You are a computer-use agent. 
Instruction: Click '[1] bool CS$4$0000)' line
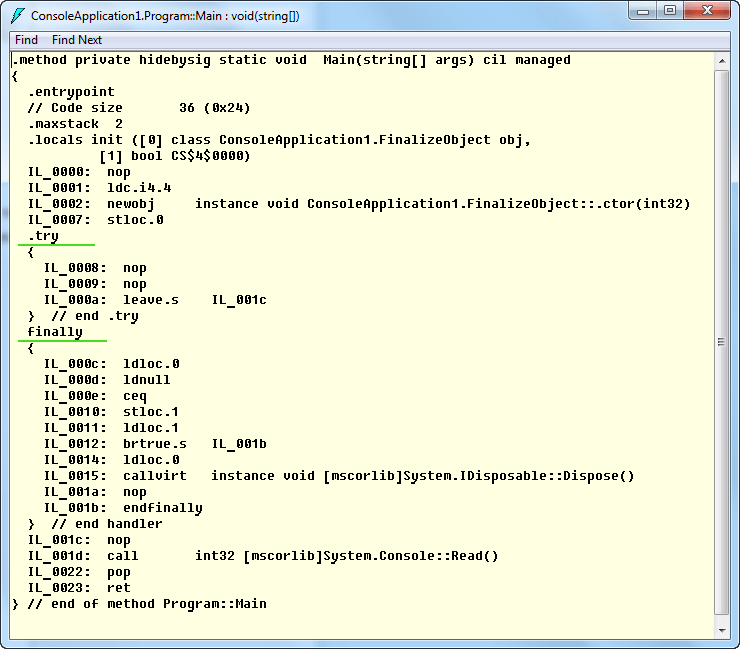175,156
